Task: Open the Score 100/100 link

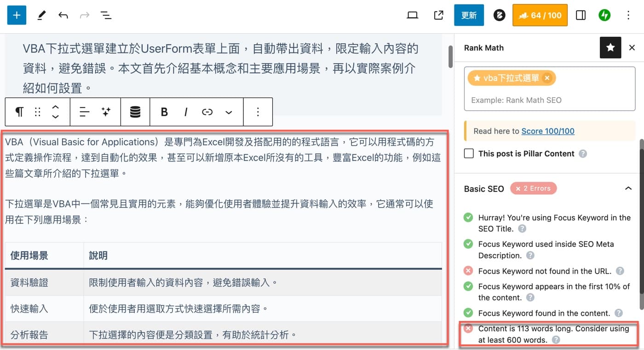Action: coord(547,131)
